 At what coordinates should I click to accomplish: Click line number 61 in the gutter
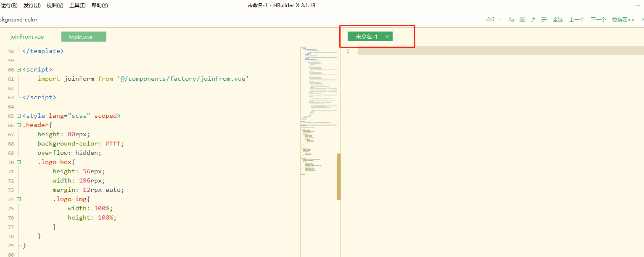click(11, 79)
